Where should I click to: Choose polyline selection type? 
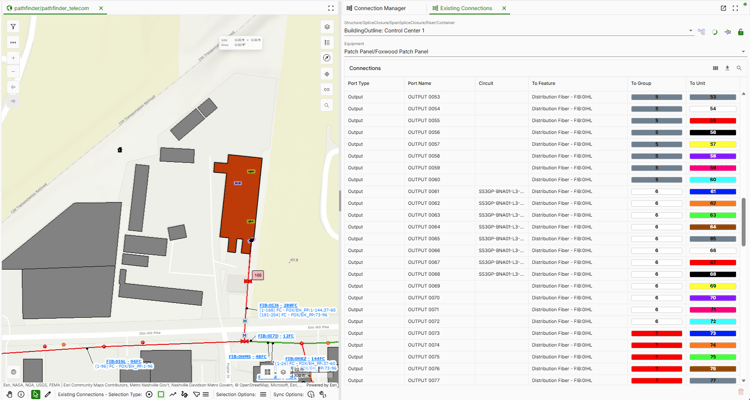[x=173, y=394]
